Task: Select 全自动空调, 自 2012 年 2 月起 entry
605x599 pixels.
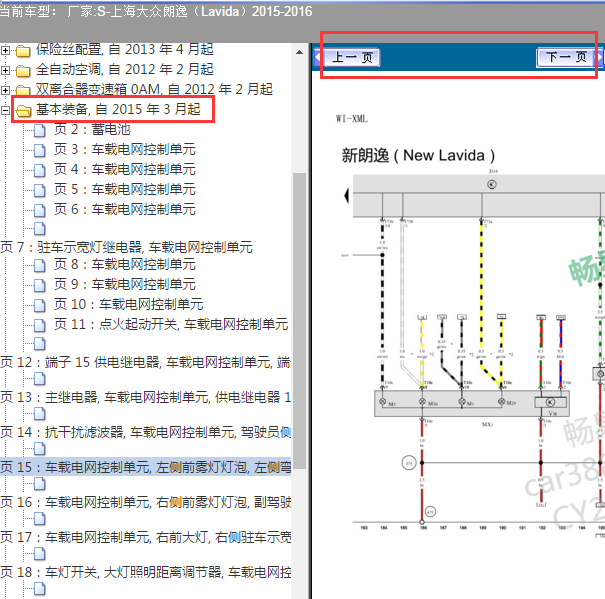Action: pyautogui.click(x=125, y=69)
